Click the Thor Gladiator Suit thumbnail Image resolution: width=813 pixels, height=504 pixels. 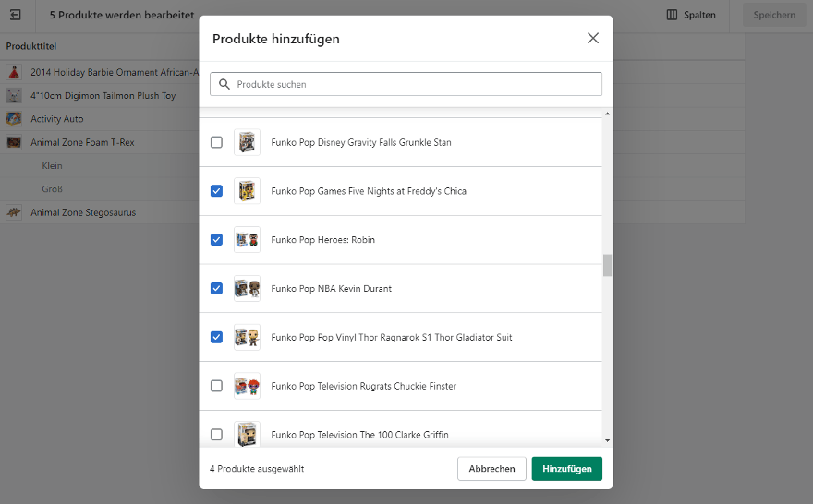coord(247,337)
